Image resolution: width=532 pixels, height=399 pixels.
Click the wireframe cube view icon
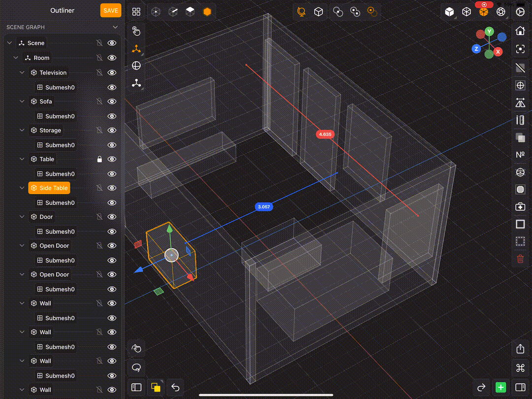tap(318, 11)
